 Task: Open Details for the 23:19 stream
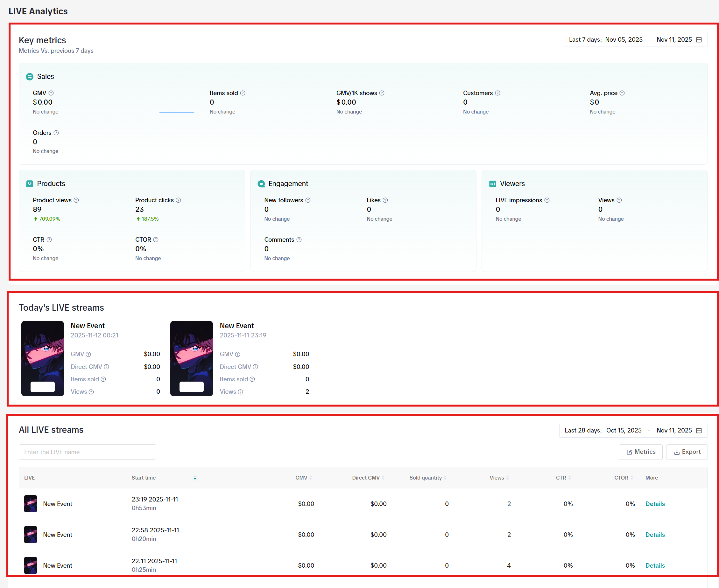click(655, 504)
